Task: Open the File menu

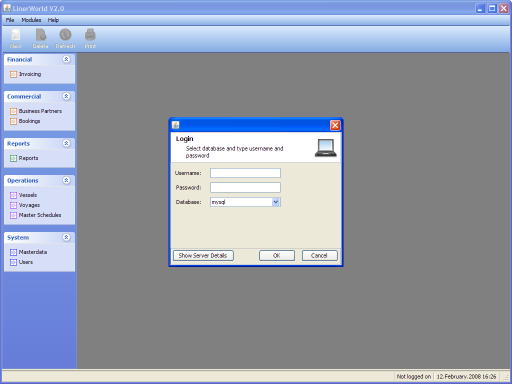Action: [10, 20]
